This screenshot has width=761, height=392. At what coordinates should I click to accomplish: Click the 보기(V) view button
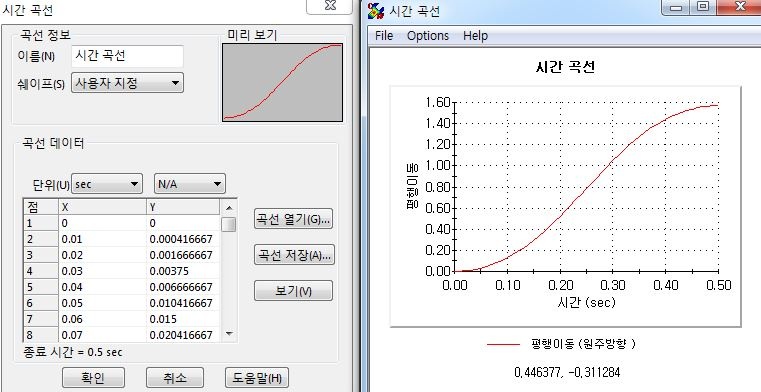[x=293, y=291]
